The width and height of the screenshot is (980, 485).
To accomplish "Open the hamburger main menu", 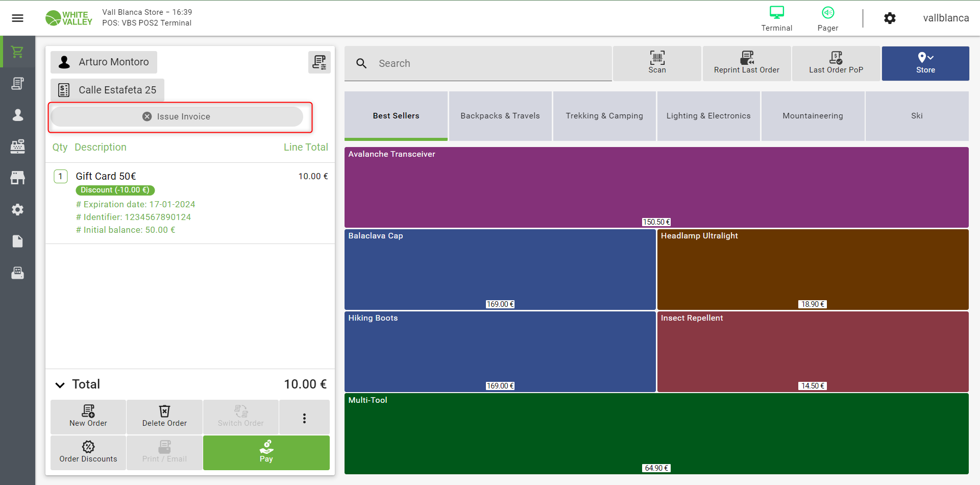I will pos(18,18).
